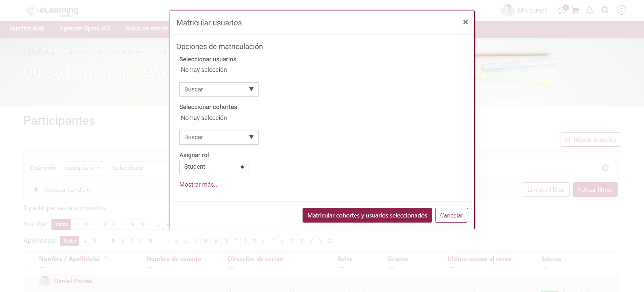The image size is (644, 292).
Task: Filter Apellido(s) by letter R
Action: click(x=254, y=241)
